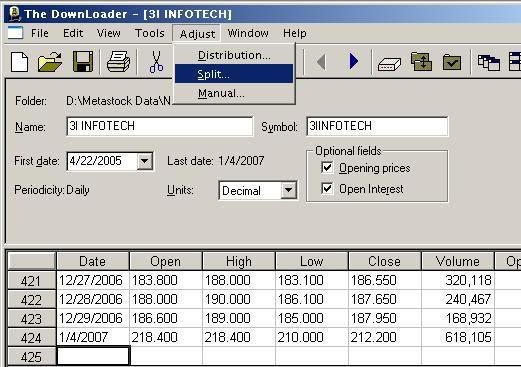Viewport: 521px width, 367px height.
Task: Click the modem download icon
Action: pyautogui.click(x=389, y=63)
